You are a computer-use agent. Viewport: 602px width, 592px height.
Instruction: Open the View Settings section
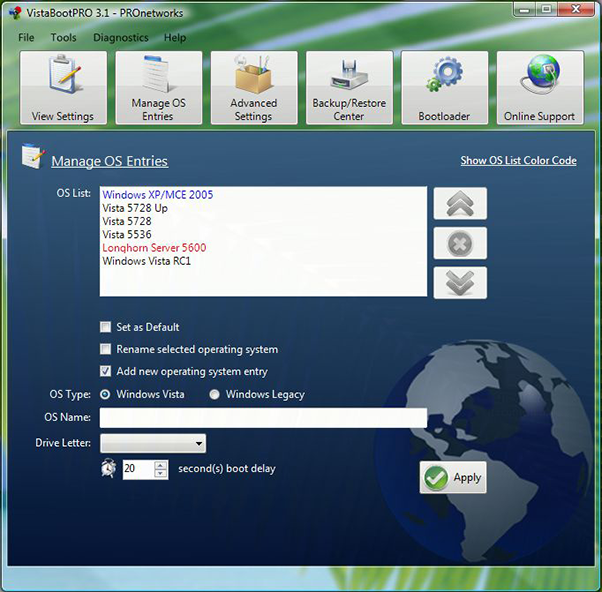coord(63,88)
